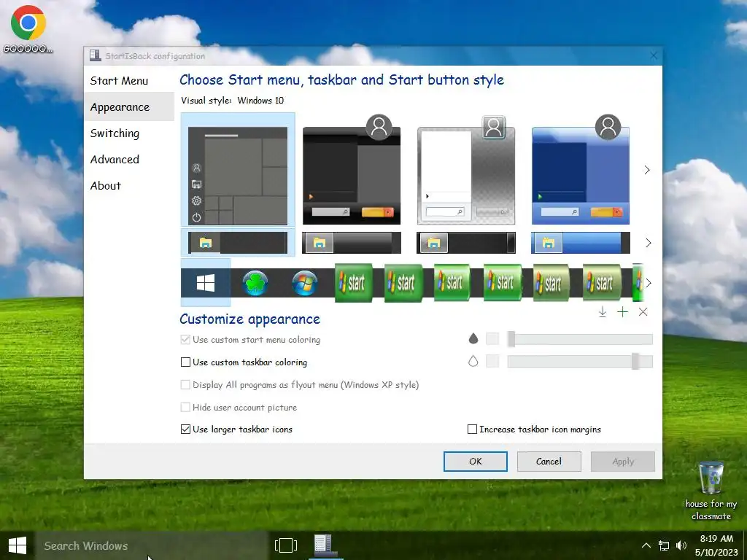Click the network icon in the system tray

click(x=664, y=545)
